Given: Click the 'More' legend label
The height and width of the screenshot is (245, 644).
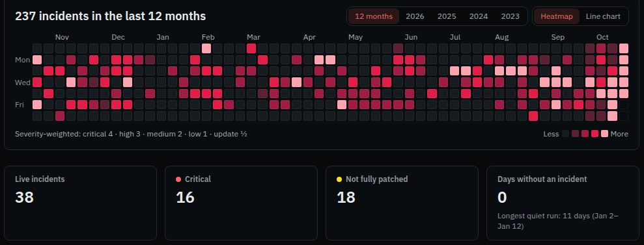Looking at the screenshot, I should click(619, 134).
